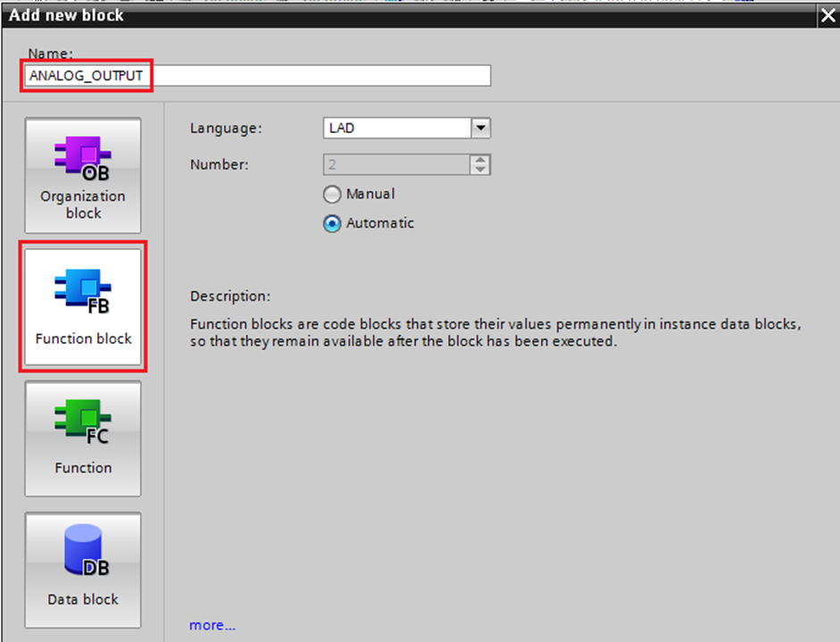Open the Language dropdown arrow

pyautogui.click(x=481, y=129)
